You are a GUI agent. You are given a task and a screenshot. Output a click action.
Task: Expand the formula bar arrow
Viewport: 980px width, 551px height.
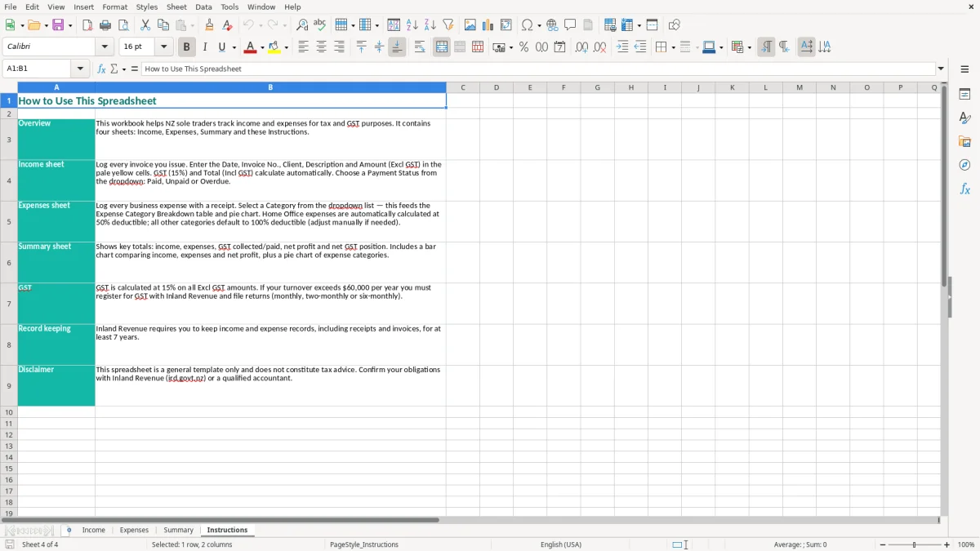tap(941, 69)
